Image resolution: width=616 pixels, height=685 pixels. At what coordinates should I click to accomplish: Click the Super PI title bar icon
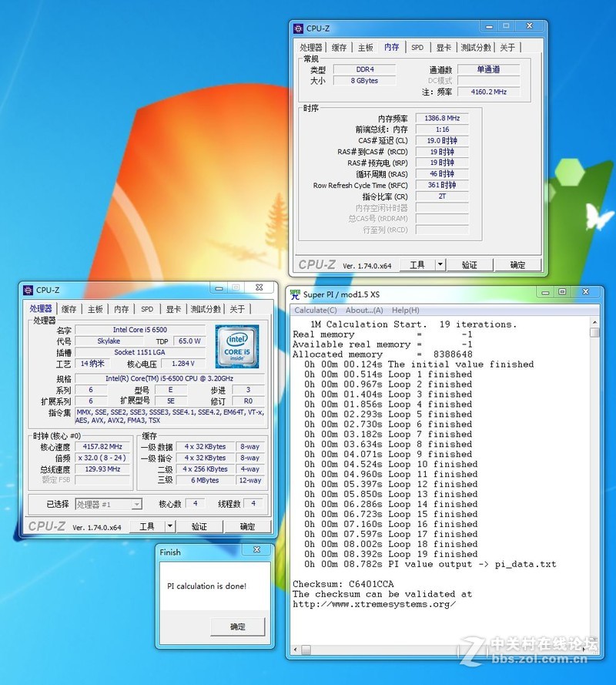[x=296, y=294]
